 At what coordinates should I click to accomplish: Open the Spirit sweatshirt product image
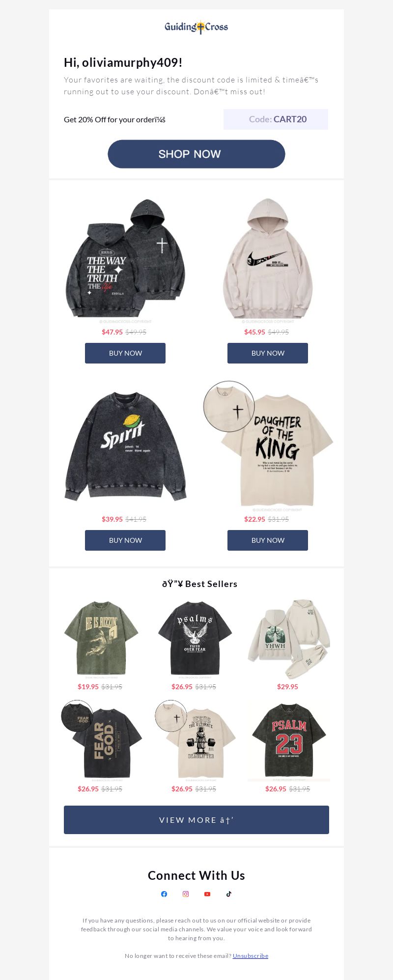(125, 447)
